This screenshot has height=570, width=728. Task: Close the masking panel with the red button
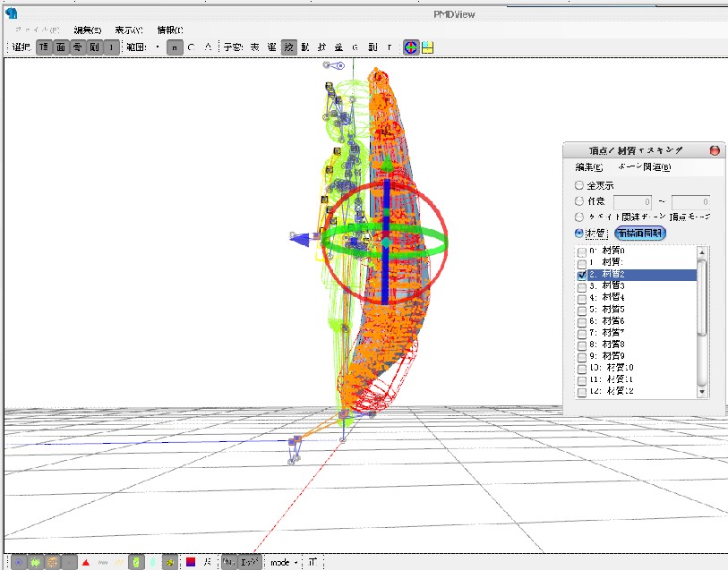tap(715, 150)
